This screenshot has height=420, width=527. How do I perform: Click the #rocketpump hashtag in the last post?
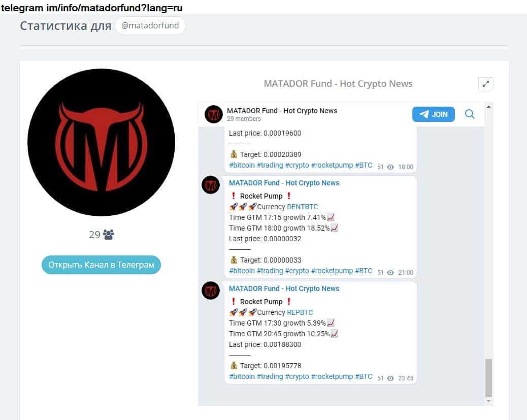(x=332, y=377)
